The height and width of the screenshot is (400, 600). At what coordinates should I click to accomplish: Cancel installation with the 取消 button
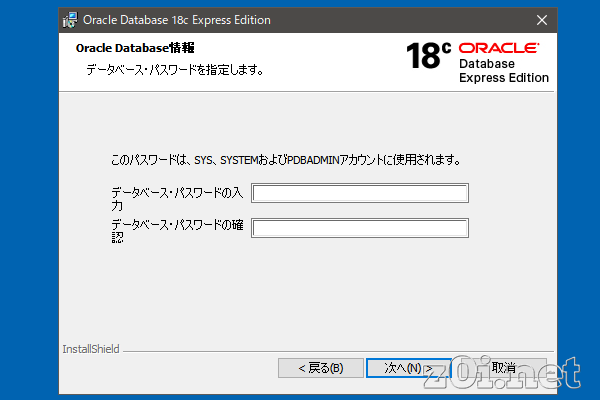(x=504, y=368)
